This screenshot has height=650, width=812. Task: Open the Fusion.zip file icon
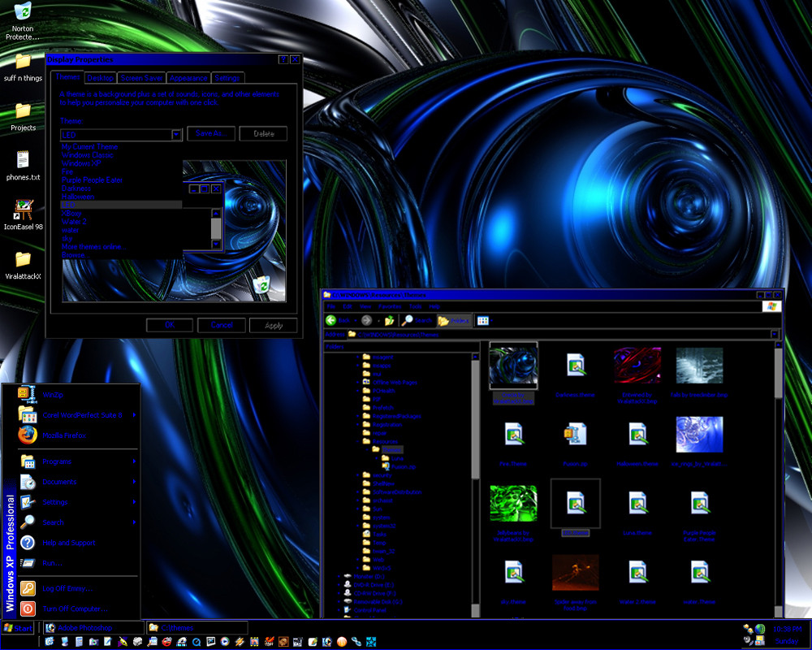click(x=575, y=435)
